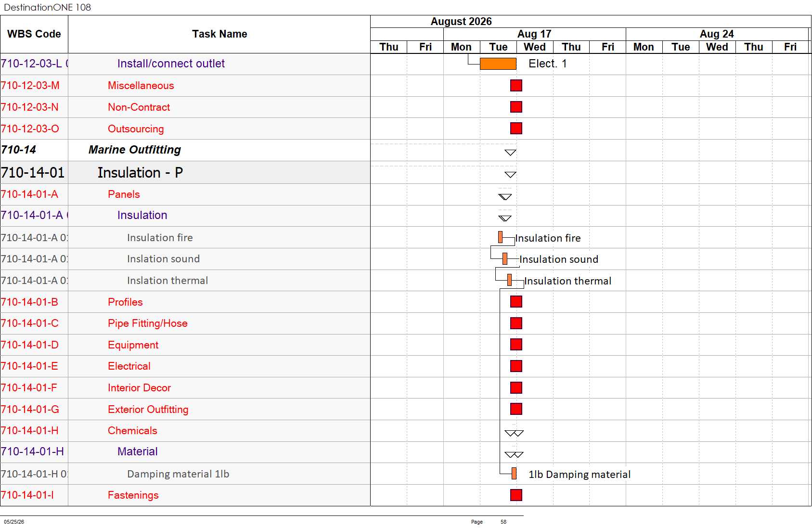This screenshot has height=528, width=812.
Task: Click the red Exterior Outfitting milestone square
Action: pyautogui.click(x=516, y=409)
